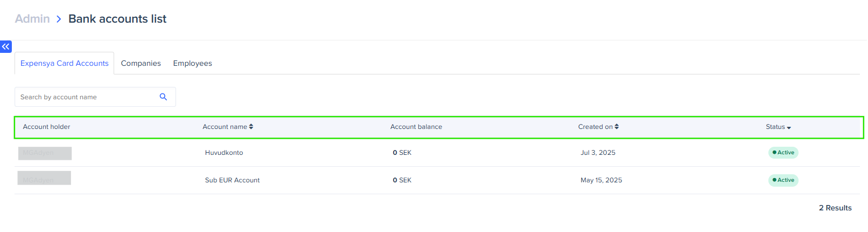The width and height of the screenshot is (868, 232).
Task: Open the Expensya Card Accounts tab
Action: 65,64
